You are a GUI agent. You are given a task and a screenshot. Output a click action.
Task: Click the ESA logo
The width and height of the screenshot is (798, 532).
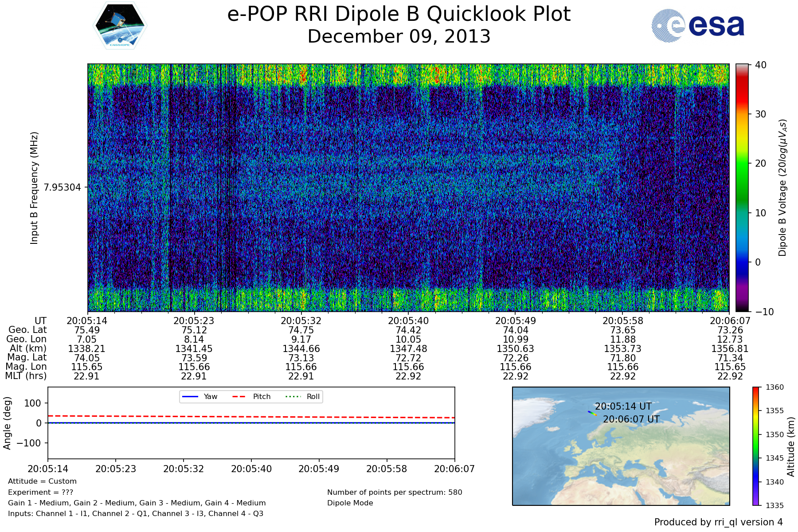point(698,26)
